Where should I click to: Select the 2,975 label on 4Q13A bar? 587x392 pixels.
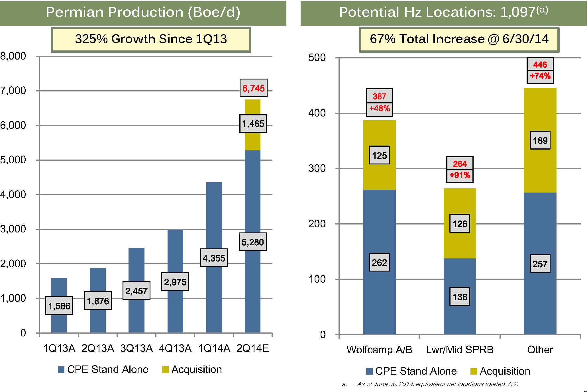(x=175, y=282)
